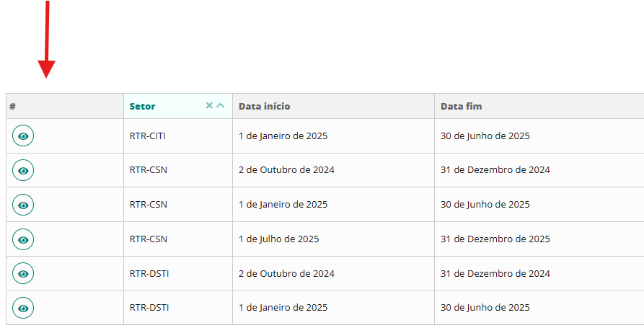
Task: Sort table by Setor column header
Action: (x=143, y=107)
